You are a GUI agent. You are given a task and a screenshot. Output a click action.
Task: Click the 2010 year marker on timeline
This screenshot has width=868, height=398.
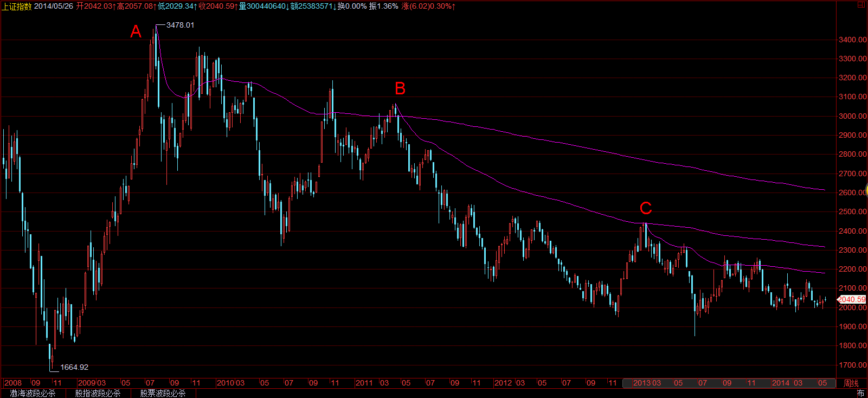click(x=226, y=383)
